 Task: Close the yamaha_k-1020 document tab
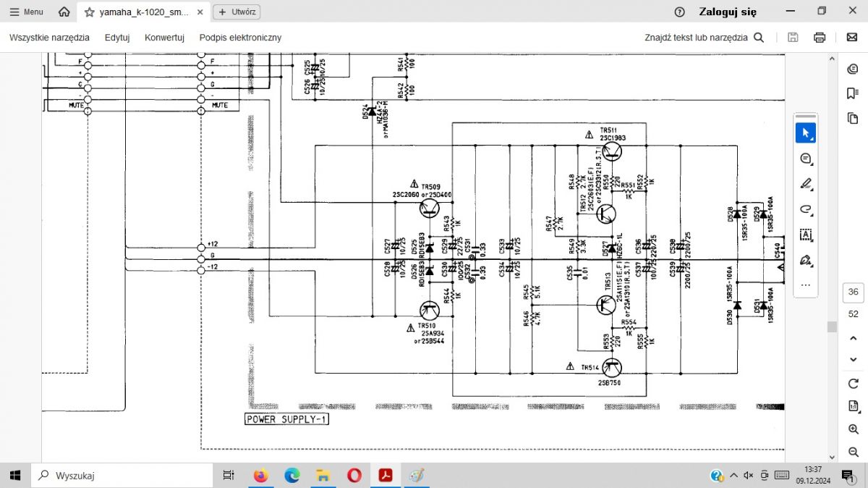click(x=200, y=12)
